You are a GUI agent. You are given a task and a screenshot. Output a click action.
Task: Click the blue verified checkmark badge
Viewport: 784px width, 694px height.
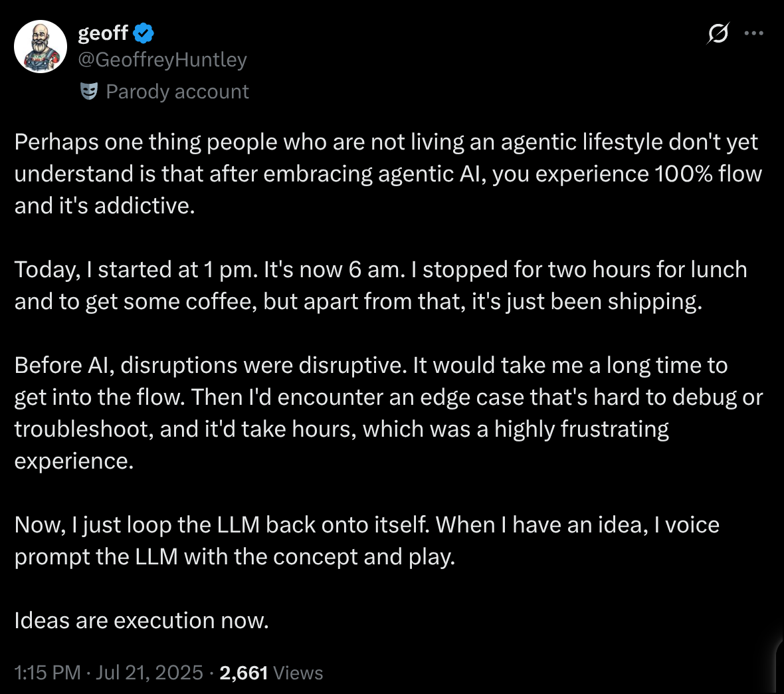point(144,33)
